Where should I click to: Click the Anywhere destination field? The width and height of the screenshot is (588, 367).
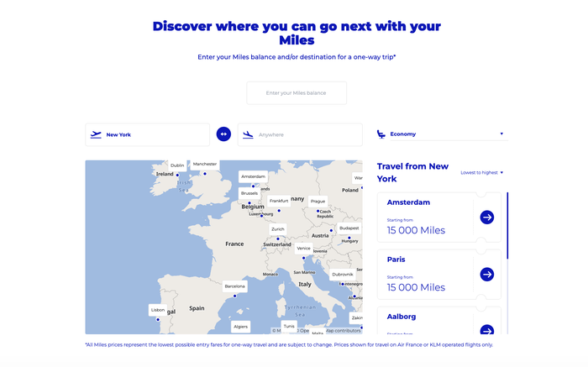[x=300, y=134]
